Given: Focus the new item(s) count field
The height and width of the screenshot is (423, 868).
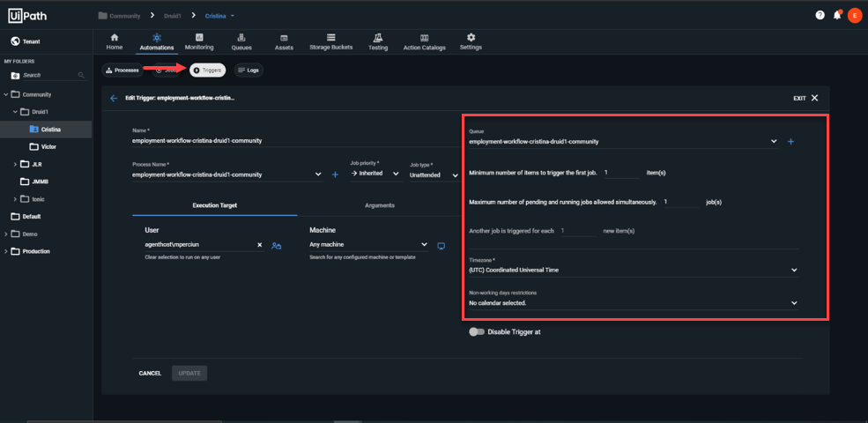Looking at the screenshot, I should click(578, 231).
